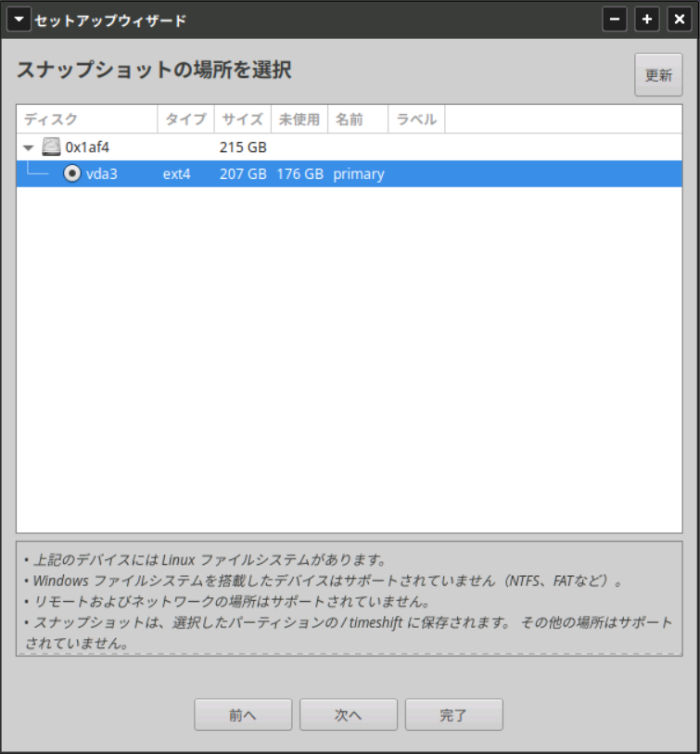Sort by the タイプ column header
700x754 pixels.
pos(186,119)
